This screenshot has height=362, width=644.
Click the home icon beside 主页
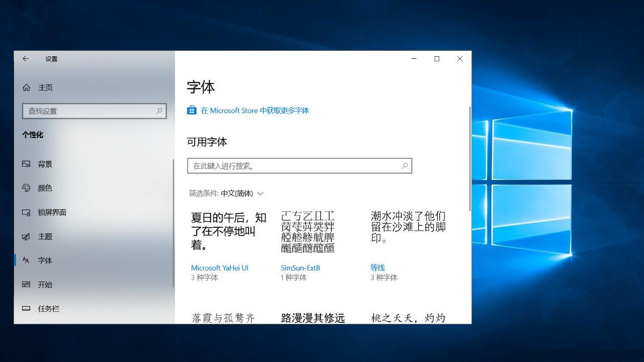(x=27, y=87)
